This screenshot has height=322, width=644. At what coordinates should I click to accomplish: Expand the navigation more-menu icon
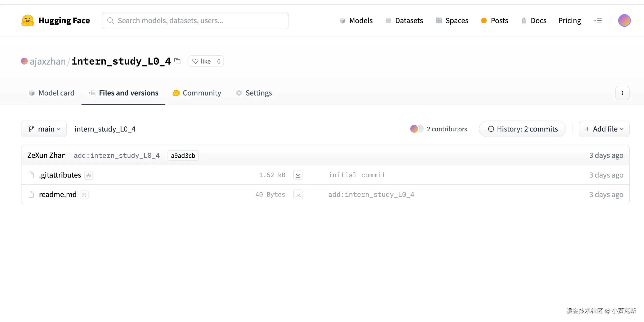[x=597, y=20]
